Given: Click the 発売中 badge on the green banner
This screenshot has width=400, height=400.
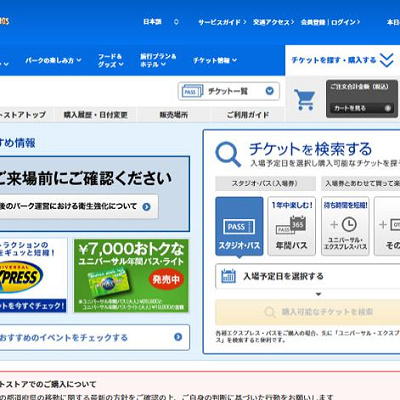Looking at the screenshot, I should coord(166,279).
